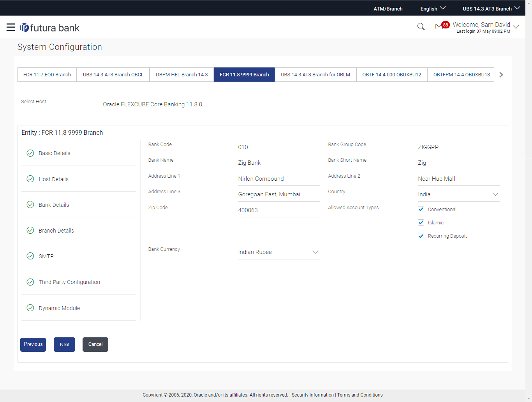532x402 pixels.
Task: Click the SMTP checkmark icon
Action: coord(30,256)
